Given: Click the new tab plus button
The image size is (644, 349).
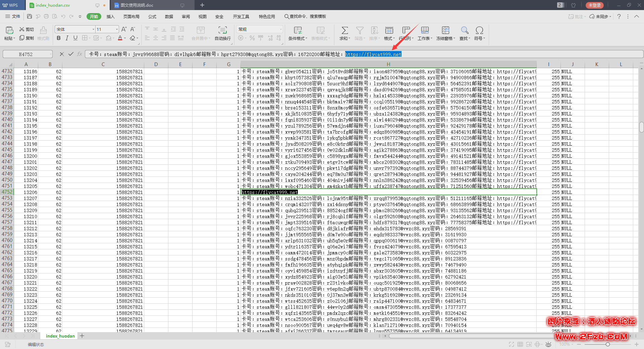Looking at the screenshot, I should point(202,5).
